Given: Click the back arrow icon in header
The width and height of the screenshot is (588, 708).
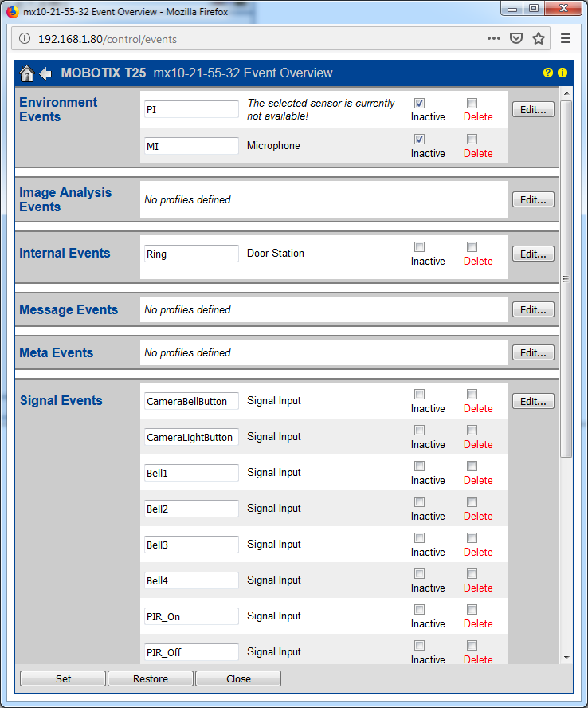Looking at the screenshot, I should 45,73.
